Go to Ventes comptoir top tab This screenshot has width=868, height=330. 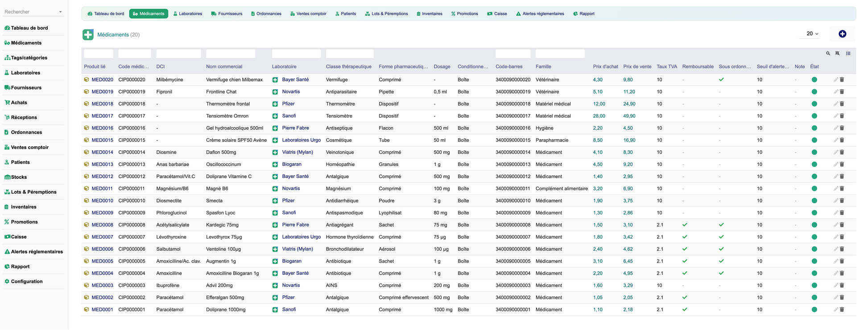click(x=308, y=14)
